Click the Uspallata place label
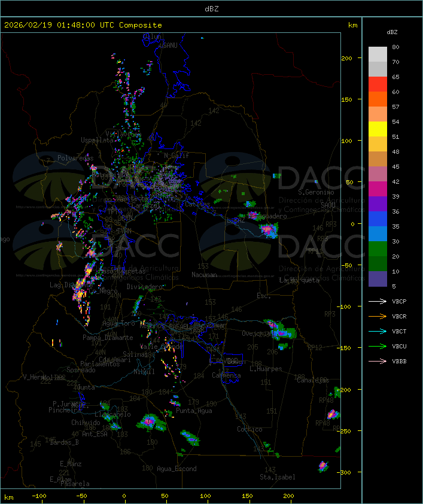The height and width of the screenshot is (504, 423). tap(97, 140)
